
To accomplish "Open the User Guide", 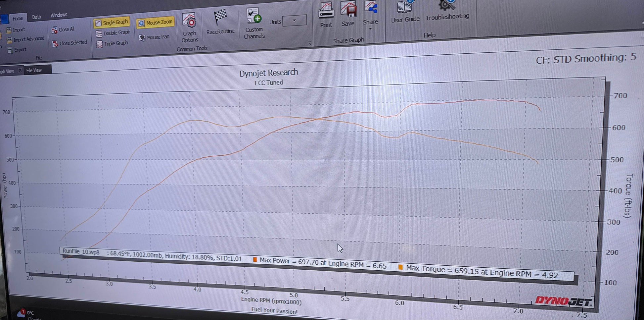I will (405, 12).
